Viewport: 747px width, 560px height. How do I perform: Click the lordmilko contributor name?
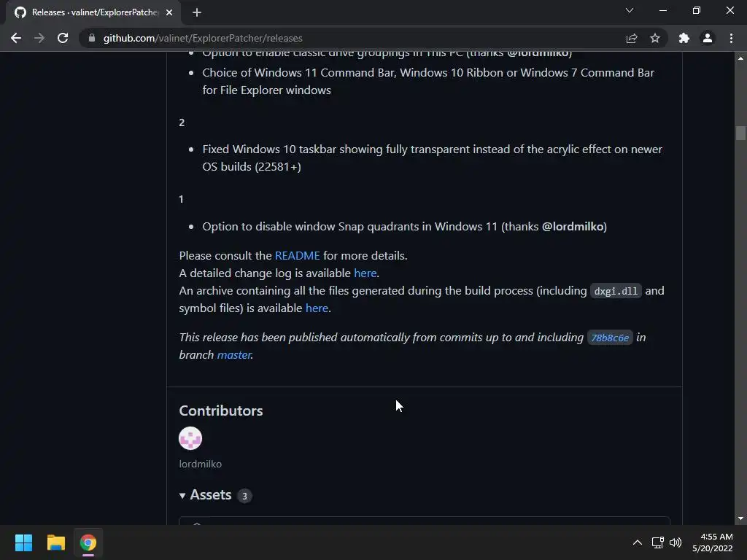point(200,464)
